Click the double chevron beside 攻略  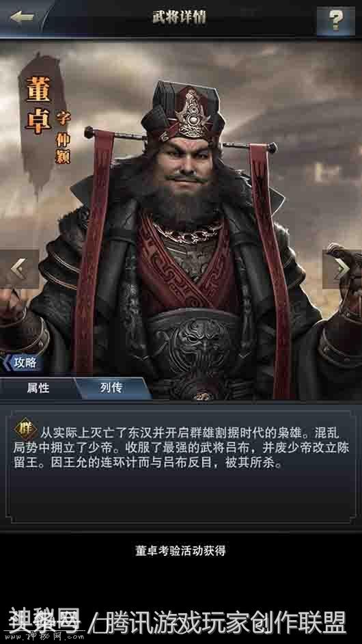(x=7, y=362)
